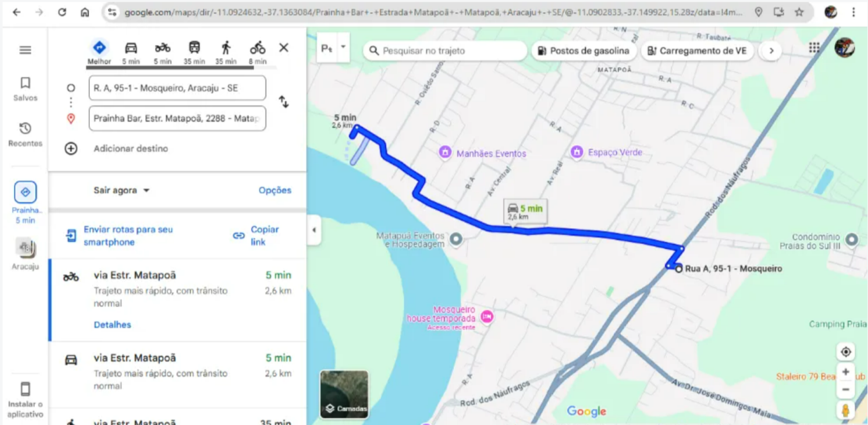The height and width of the screenshot is (425, 868).
Task: Click the Manhães Eventos map marker
Action: coord(445,152)
